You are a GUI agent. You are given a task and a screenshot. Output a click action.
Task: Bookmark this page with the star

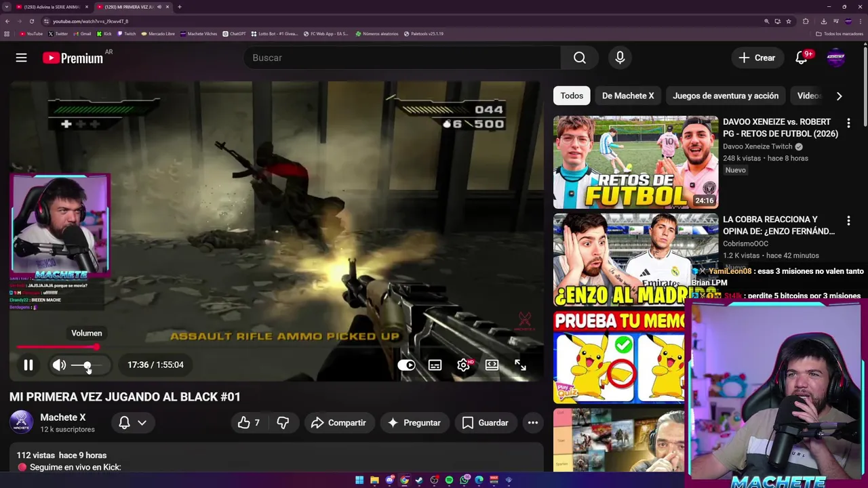click(788, 21)
